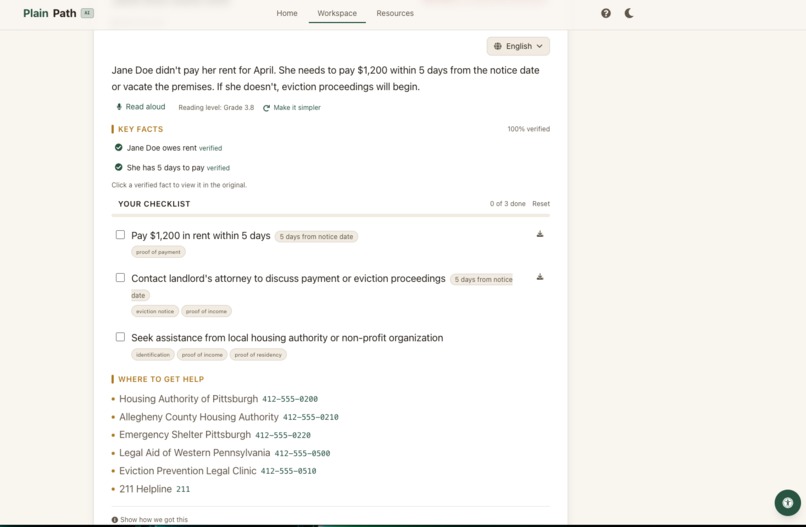Call Emergency Shelter Pittsburgh 412-555-0220

point(283,435)
